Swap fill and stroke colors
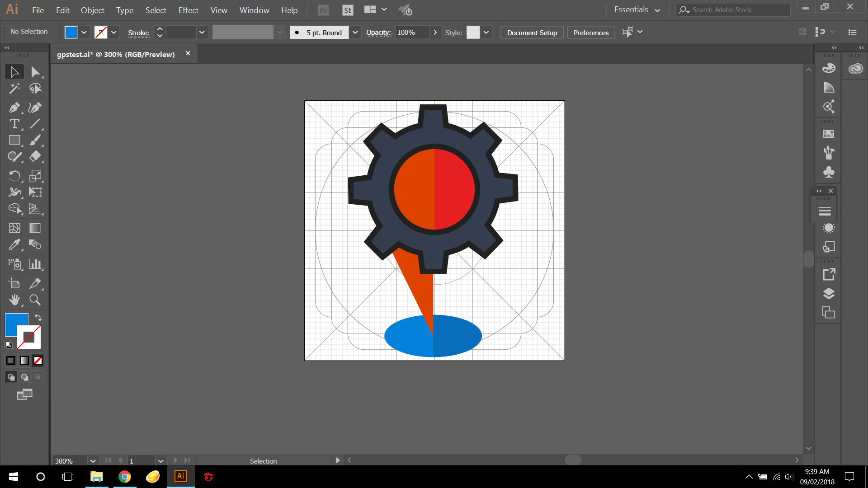Viewport: 868px width, 488px height. (x=38, y=318)
